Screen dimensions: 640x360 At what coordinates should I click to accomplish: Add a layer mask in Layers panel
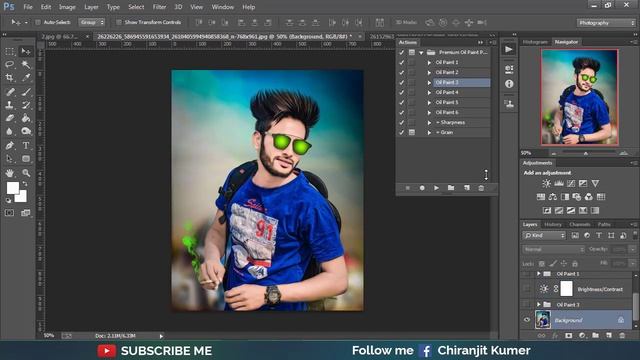point(569,336)
